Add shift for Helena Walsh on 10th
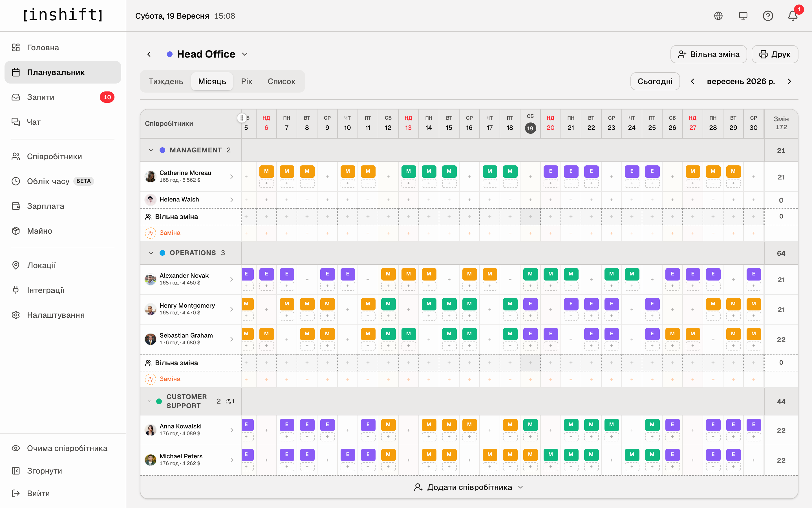 348,200
